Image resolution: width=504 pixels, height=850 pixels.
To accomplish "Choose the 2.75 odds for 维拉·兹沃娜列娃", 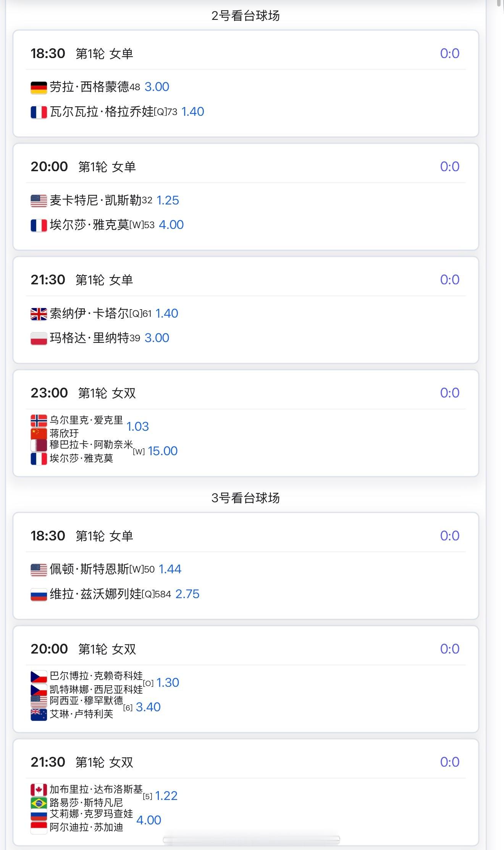I will point(187,594).
